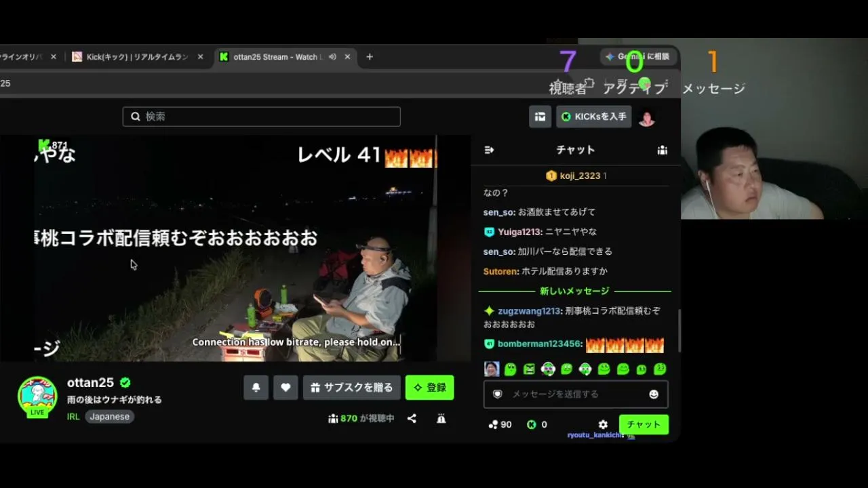This screenshot has height=488, width=868.
Task: Click the Gemini に相談 button
Action: point(637,57)
